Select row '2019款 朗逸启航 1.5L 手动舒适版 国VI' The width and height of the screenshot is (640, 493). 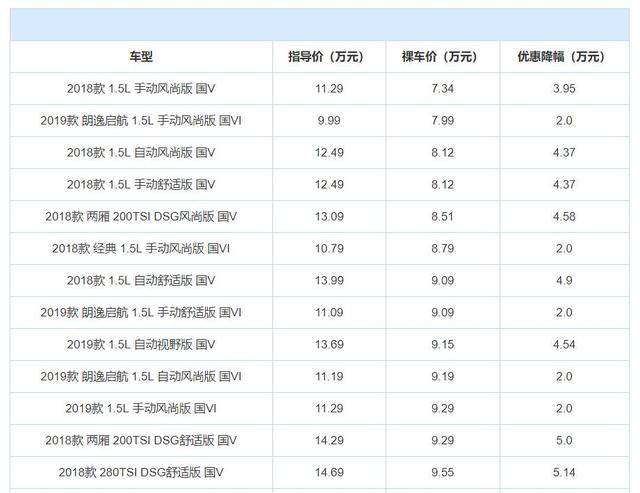(320, 313)
